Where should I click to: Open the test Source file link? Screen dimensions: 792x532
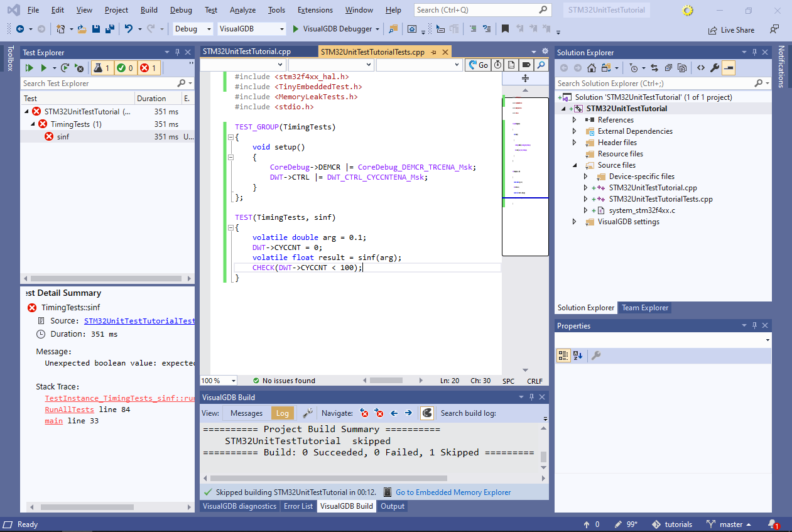point(139,321)
